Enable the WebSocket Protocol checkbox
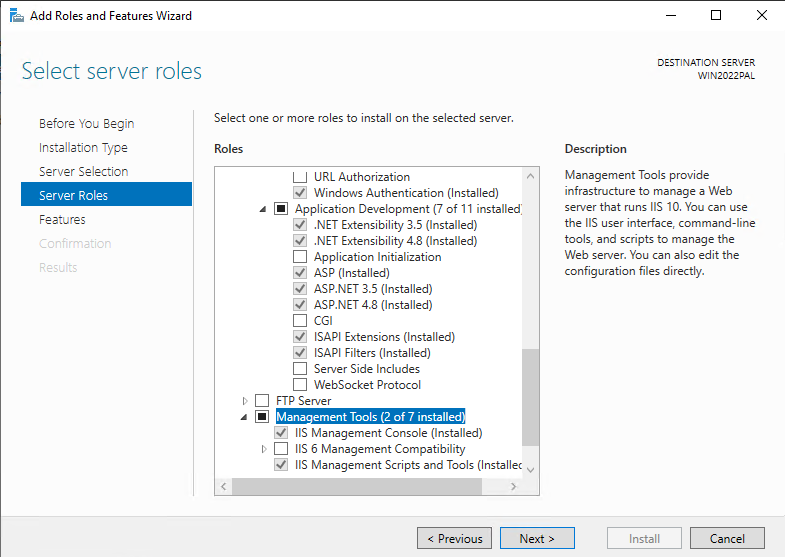Viewport: 785px width, 557px height. tap(300, 385)
